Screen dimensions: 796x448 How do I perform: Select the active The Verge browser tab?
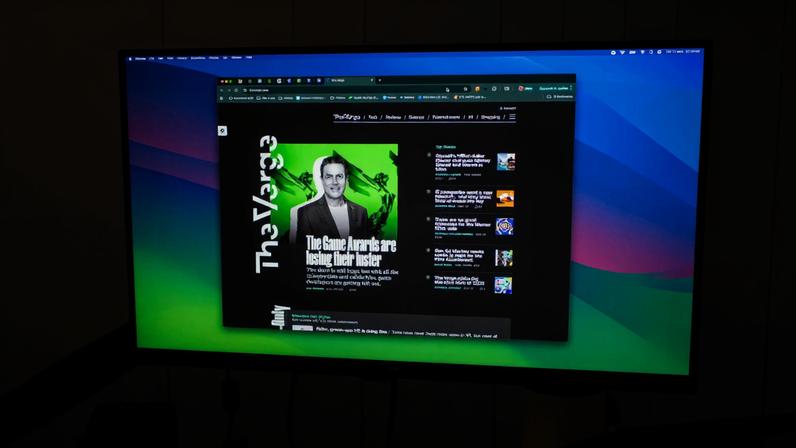(349, 80)
